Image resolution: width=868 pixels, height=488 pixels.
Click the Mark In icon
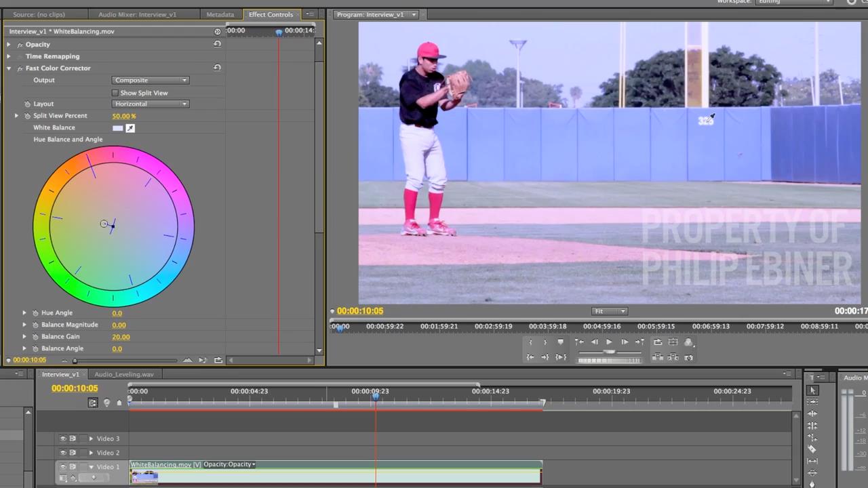click(530, 342)
